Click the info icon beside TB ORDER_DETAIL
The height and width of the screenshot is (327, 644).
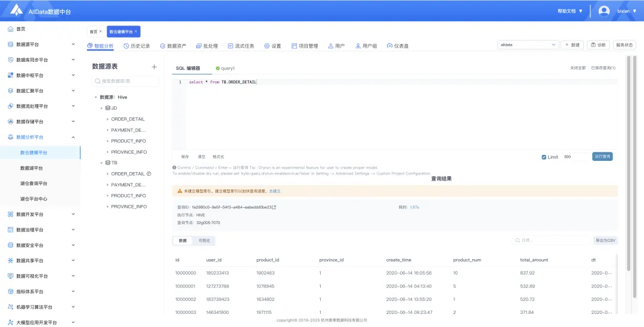tap(149, 173)
